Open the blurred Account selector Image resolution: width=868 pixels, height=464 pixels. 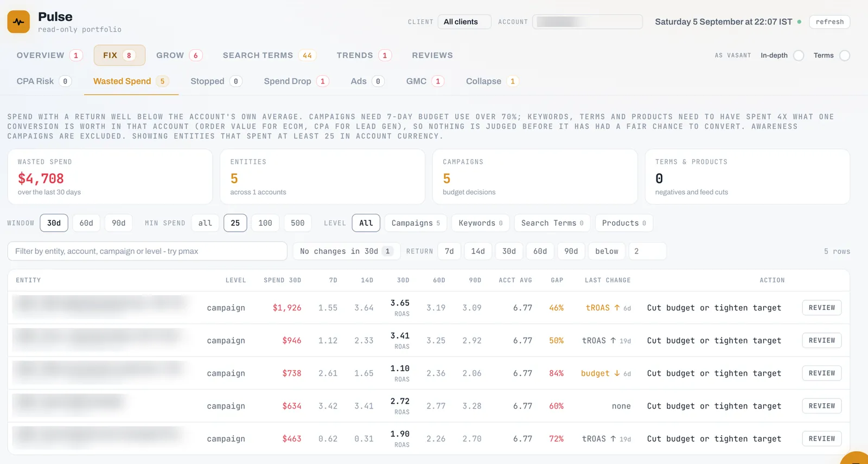pyautogui.click(x=588, y=22)
